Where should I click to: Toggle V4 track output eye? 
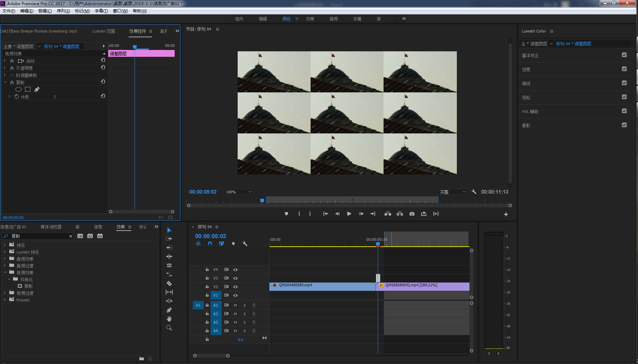click(235, 270)
